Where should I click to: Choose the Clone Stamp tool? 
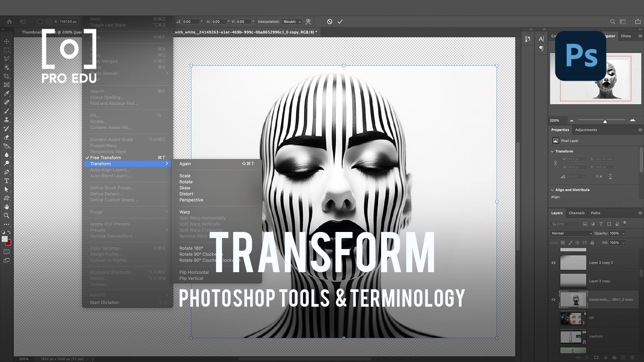coord(7,120)
